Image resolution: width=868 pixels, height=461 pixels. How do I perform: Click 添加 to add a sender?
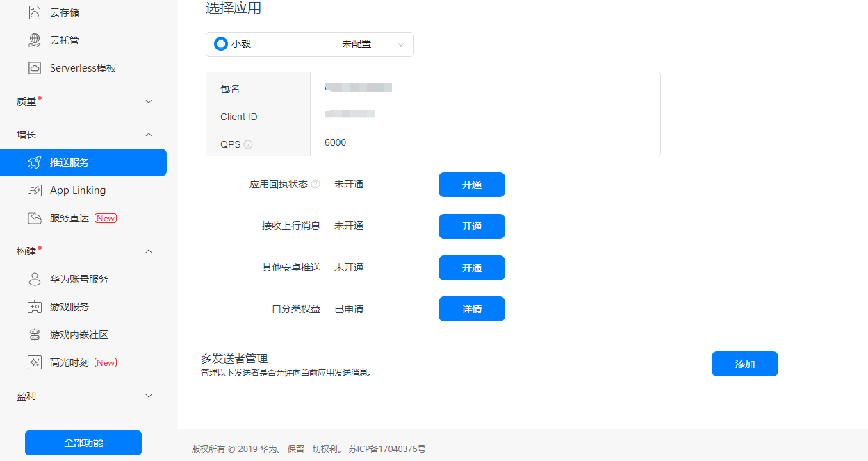click(x=745, y=364)
